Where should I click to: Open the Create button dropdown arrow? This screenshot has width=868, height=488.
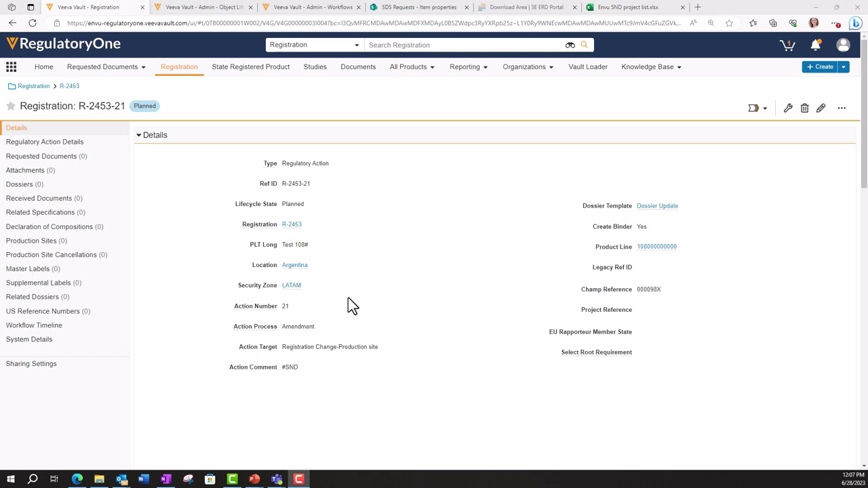click(x=844, y=67)
